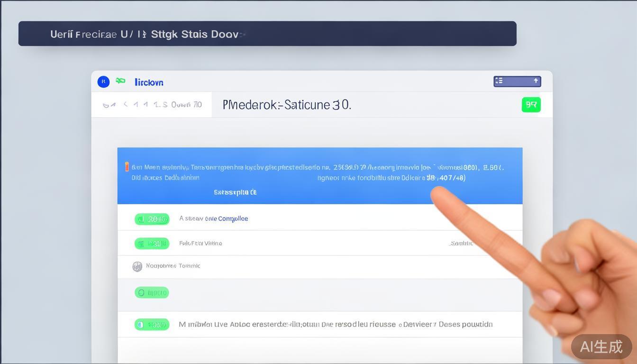Click the green link icon in header
Viewport: 637px width, 364px height.
121,81
